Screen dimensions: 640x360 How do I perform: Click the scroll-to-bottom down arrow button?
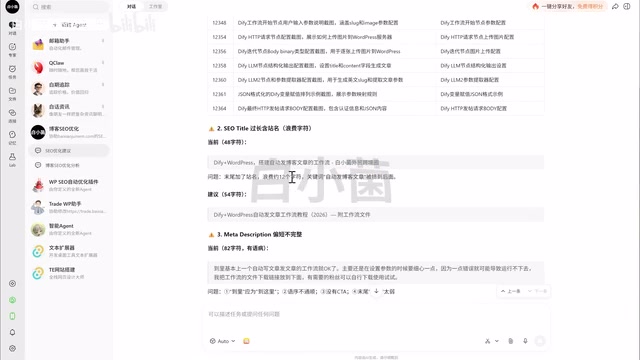(376, 291)
